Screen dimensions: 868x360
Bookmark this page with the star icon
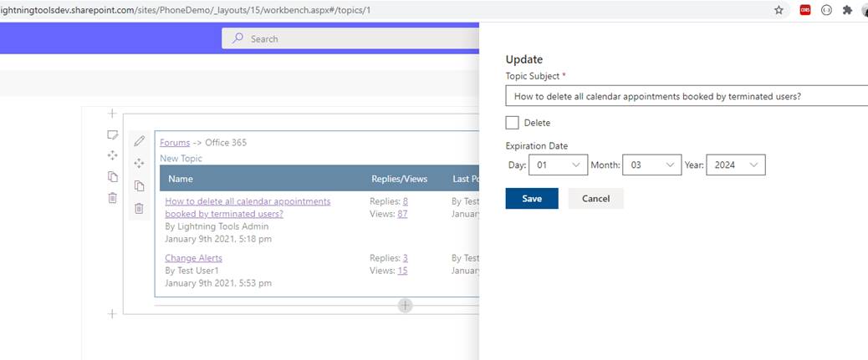tap(779, 10)
